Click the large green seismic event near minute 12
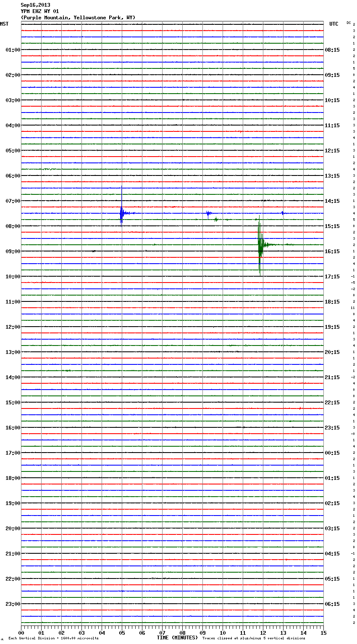The height and width of the screenshot is (644, 357). (x=260, y=245)
